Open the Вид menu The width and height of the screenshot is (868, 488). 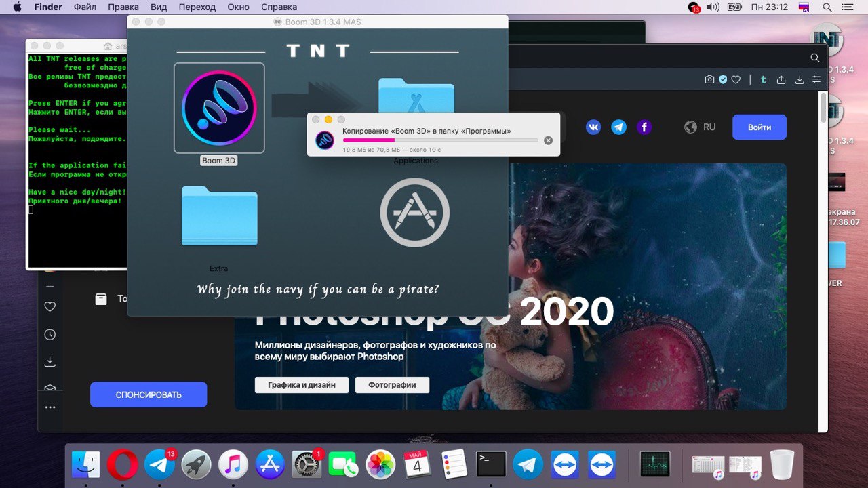pyautogui.click(x=159, y=7)
